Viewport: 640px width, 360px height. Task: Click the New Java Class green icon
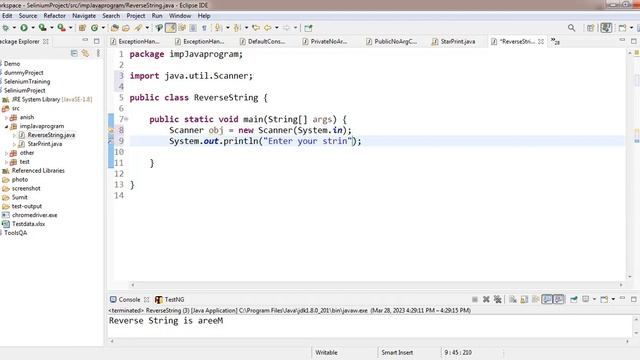[x=94, y=28]
